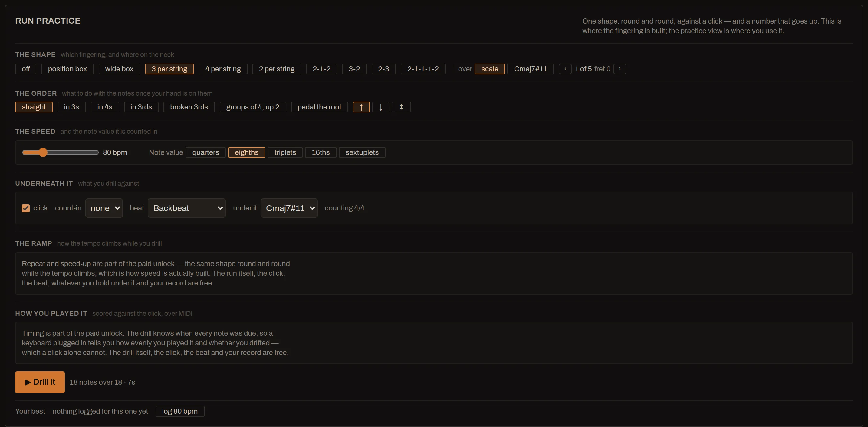
Task: Click the '1 of 5' position text
Action: [583, 69]
